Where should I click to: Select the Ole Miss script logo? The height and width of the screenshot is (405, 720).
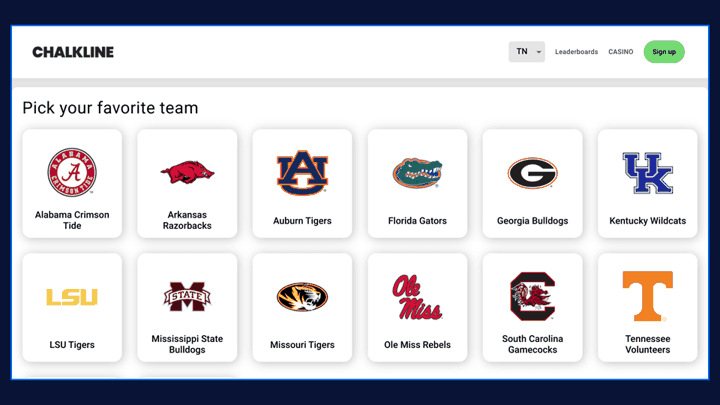pos(417,297)
